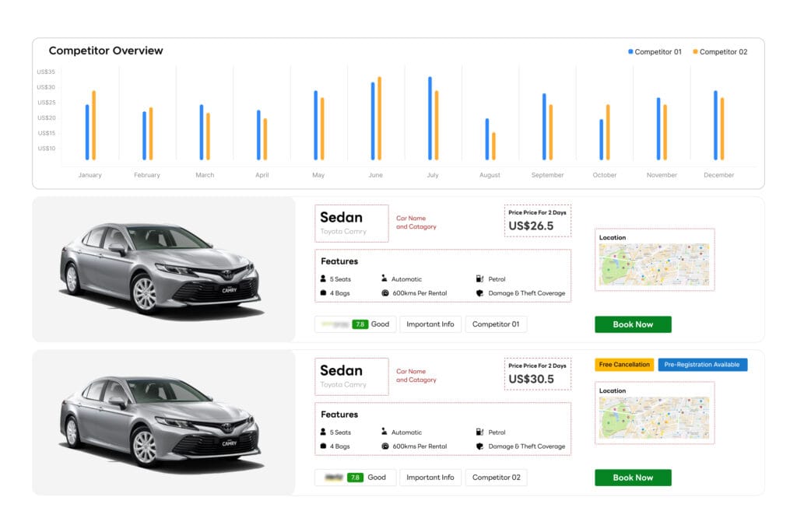Open Important Info for the second listing

430,478
